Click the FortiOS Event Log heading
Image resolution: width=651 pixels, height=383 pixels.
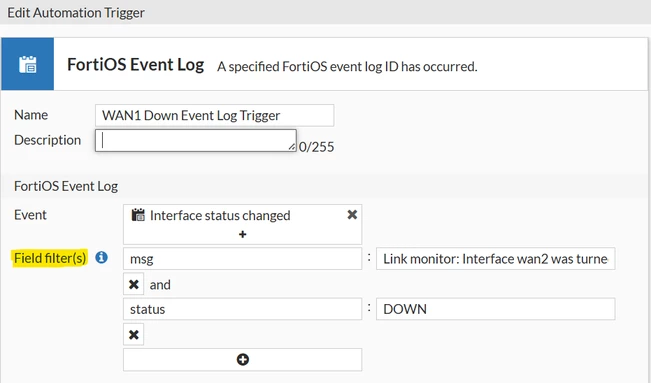point(135,64)
